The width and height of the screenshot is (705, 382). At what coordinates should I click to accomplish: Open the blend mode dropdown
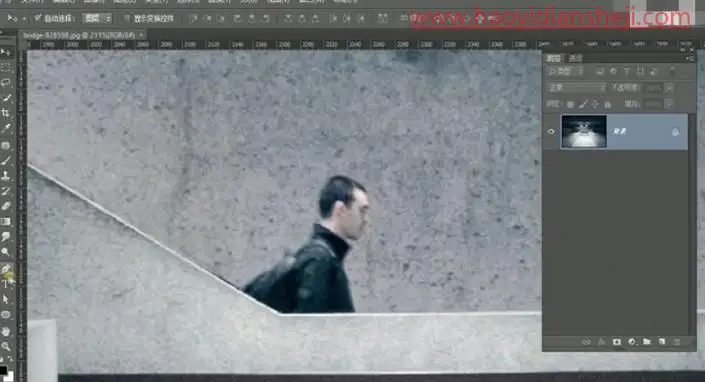(x=577, y=88)
